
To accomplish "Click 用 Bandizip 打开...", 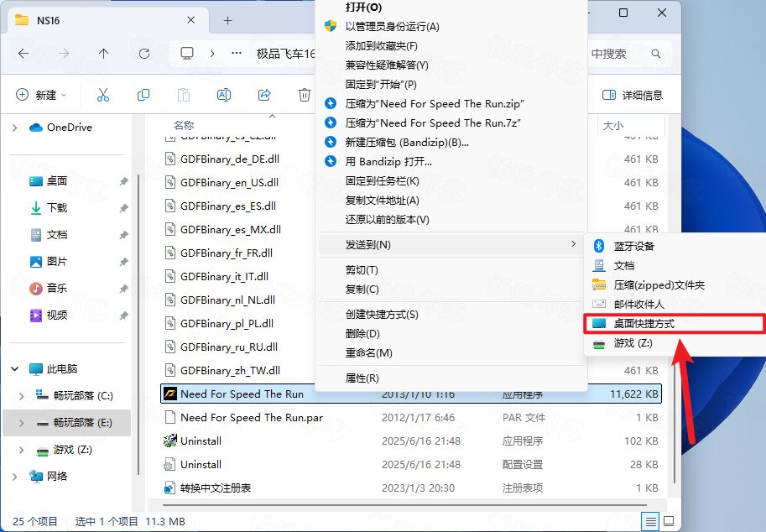I will pos(388,162).
